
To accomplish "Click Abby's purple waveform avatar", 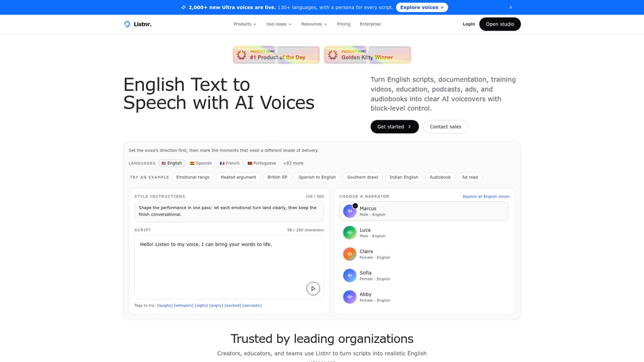I will (350, 297).
